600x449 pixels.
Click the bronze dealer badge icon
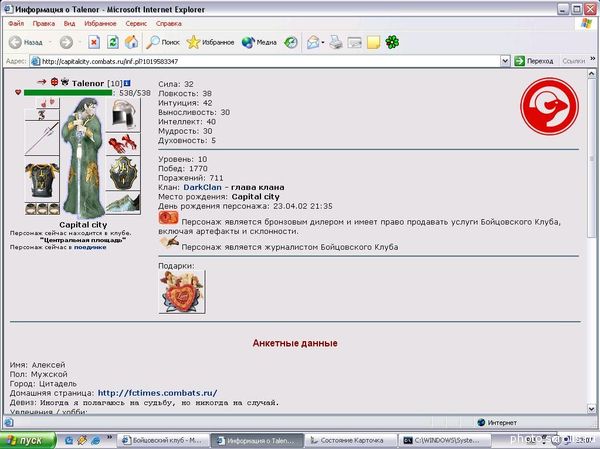coord(168,217)
